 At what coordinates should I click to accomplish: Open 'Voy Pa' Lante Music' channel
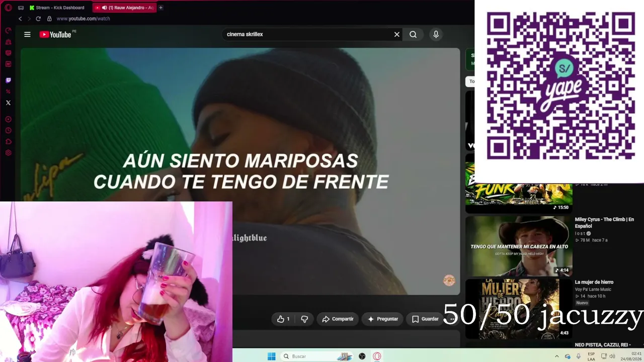click(593, 290)
